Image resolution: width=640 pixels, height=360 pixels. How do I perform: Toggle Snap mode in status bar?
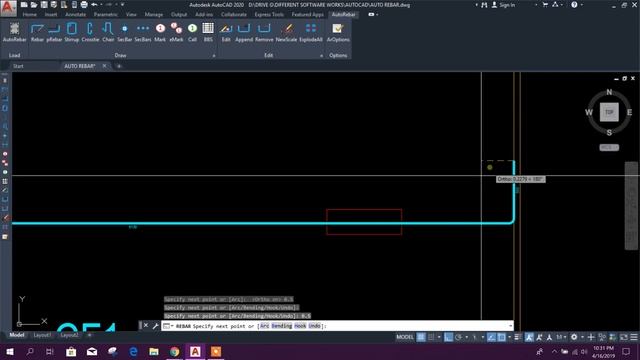point(431,337)
